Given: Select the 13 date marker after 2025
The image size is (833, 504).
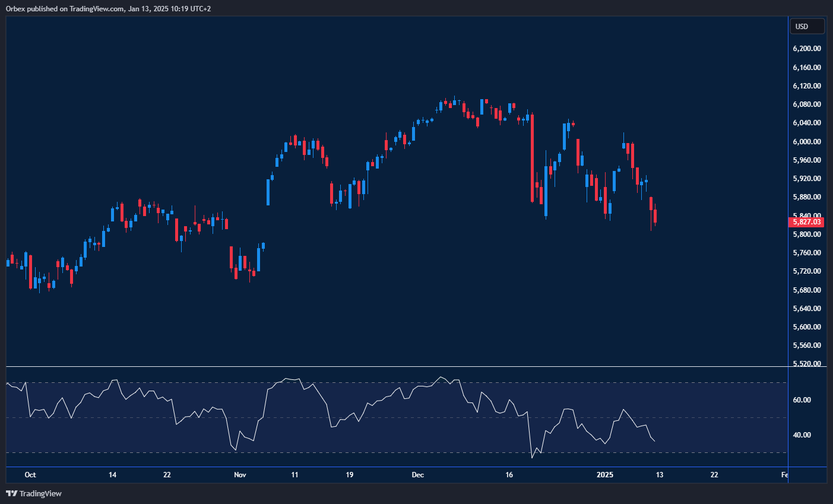Looking at the screenshot, I should point(660,475).
